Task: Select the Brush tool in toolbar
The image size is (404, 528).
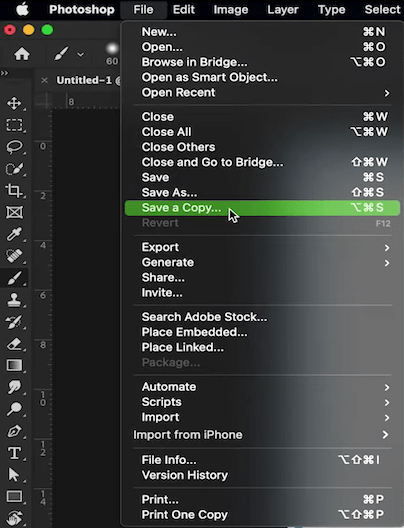Action: (x=14, y=278)
